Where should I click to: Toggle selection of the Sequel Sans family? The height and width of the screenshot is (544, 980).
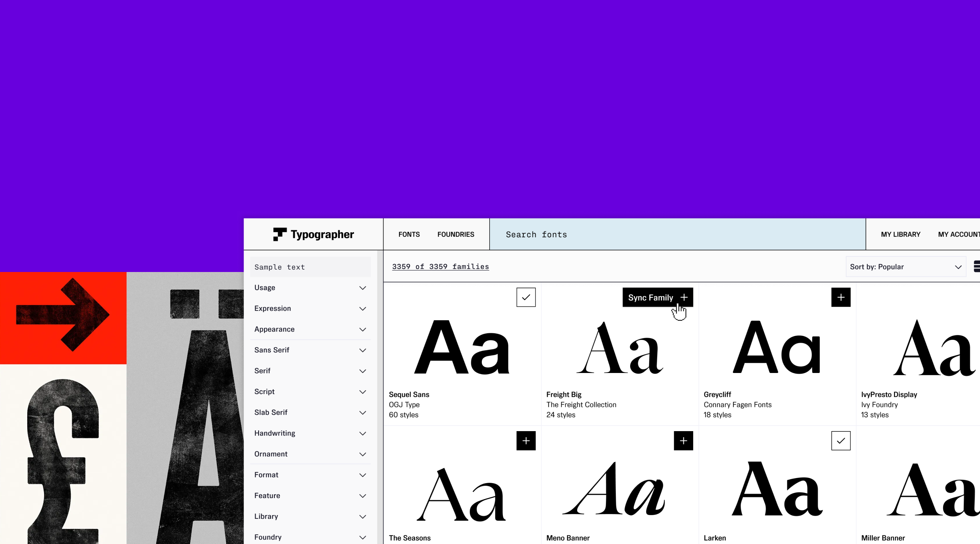tap(526, 297)
